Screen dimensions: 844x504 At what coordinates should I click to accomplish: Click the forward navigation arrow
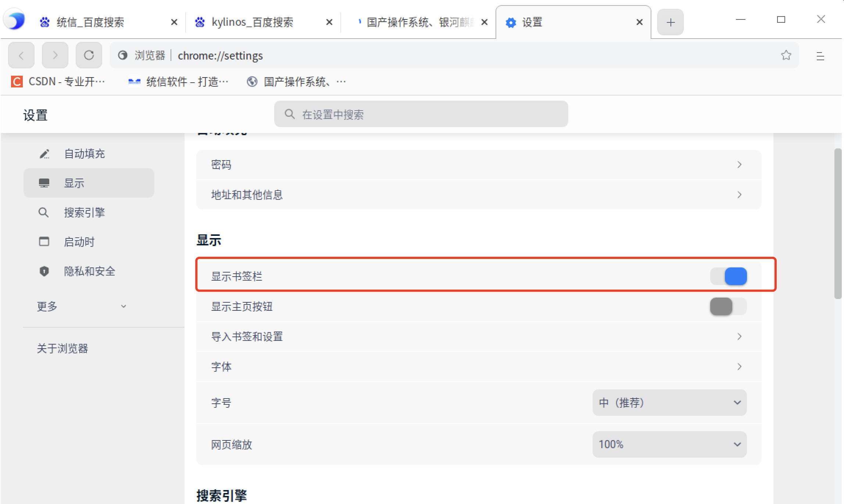55,55
